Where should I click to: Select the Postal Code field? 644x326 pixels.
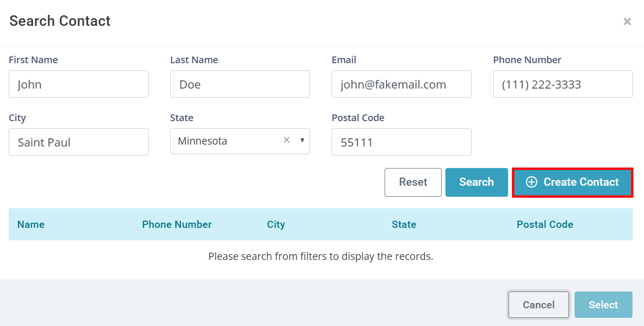coord(401,142)
